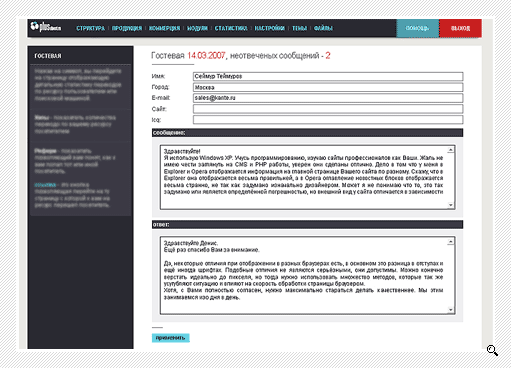Open the СТРУКТУРА menu
The width and height of the screenshot is (511, 368).
(90, 28)
